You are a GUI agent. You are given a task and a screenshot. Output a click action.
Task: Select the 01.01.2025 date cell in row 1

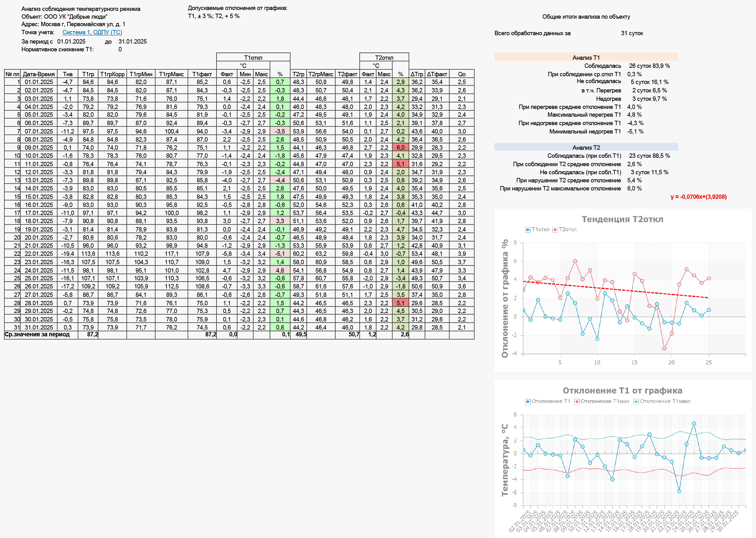pyautogui.click(x=39, y=82)
